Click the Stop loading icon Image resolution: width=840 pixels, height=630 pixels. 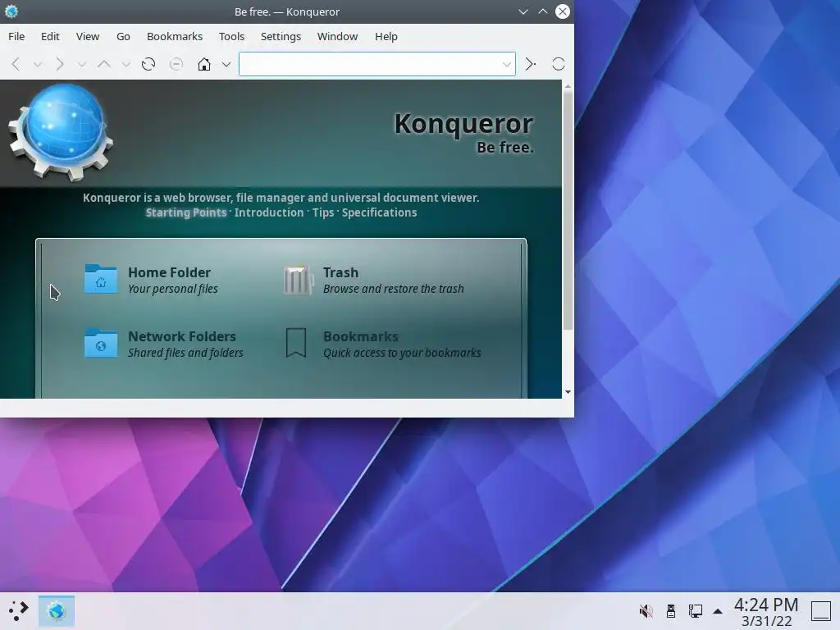[x=176, y=64]
